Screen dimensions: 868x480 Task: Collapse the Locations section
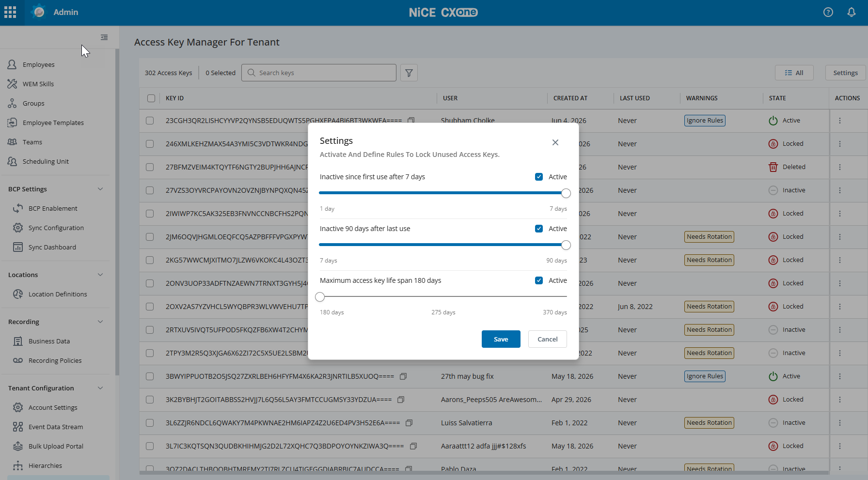(100, 275)
